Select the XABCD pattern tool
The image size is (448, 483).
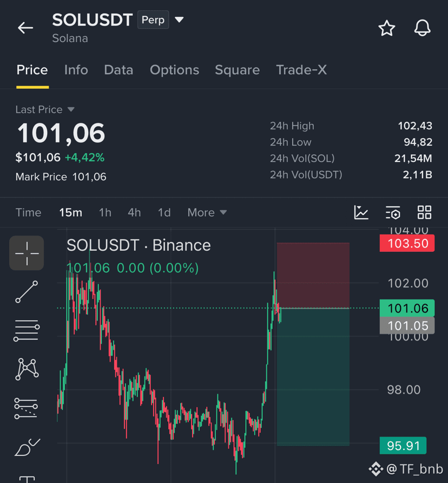pos(27,369)
